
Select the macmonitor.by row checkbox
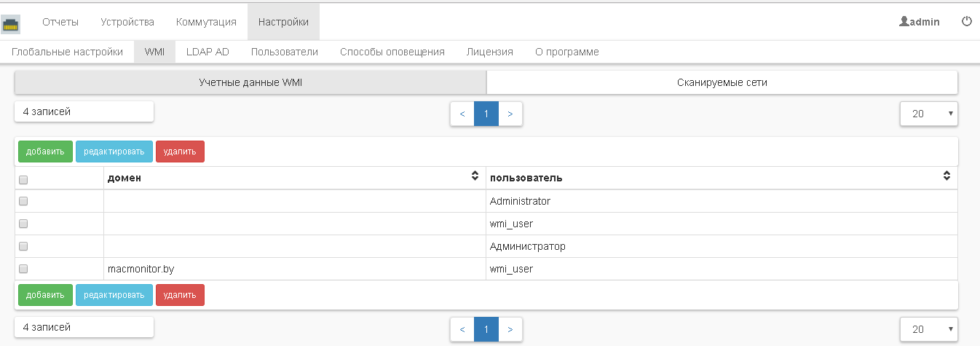point(23,269)
